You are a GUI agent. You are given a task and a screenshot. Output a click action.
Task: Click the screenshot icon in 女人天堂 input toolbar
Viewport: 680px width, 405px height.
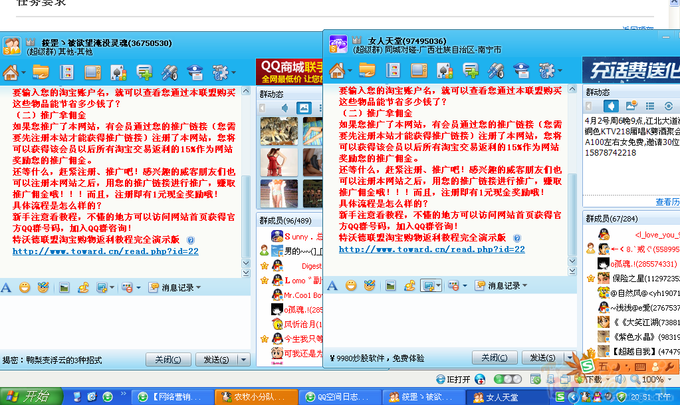point(428,285)
